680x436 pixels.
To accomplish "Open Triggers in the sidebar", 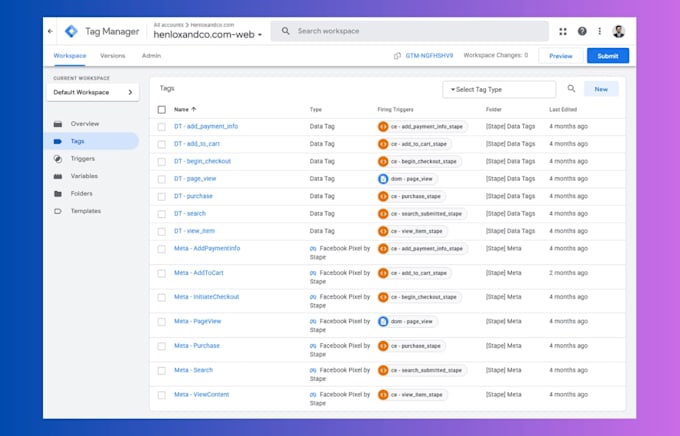I will coord(83,158).
